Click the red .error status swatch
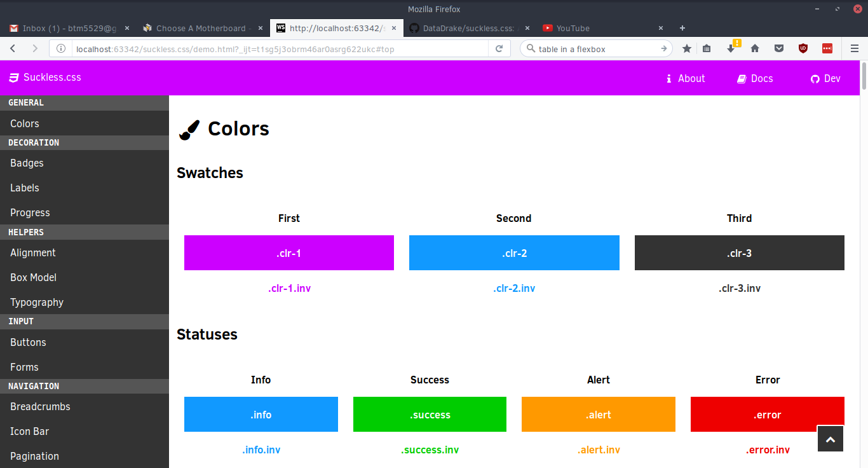This screenshot has height=468, width=868. [768, 415]
